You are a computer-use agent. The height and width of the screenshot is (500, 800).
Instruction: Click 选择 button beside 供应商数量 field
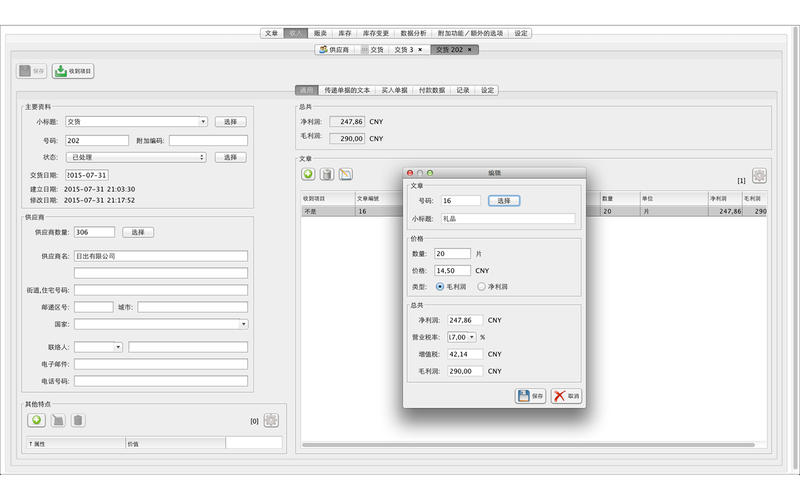pyautogui.click(x=138, y=232)
